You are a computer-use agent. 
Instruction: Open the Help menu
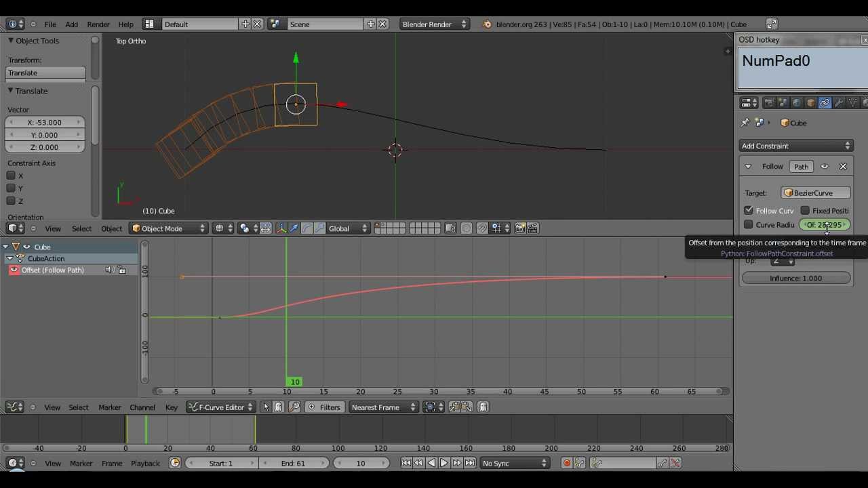pos(125,24)
